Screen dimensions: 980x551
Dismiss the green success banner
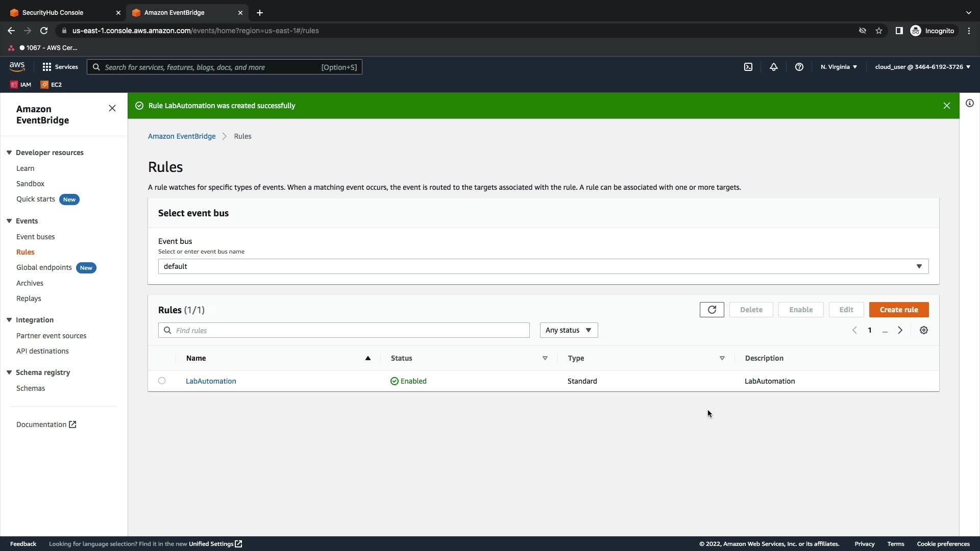946,106
